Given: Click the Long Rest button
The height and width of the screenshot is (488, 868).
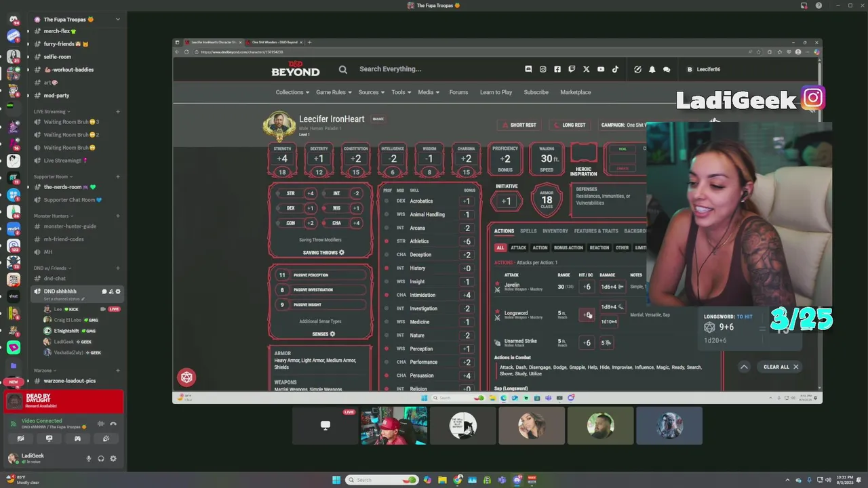Looking at the screenshot, I should 570,125.
